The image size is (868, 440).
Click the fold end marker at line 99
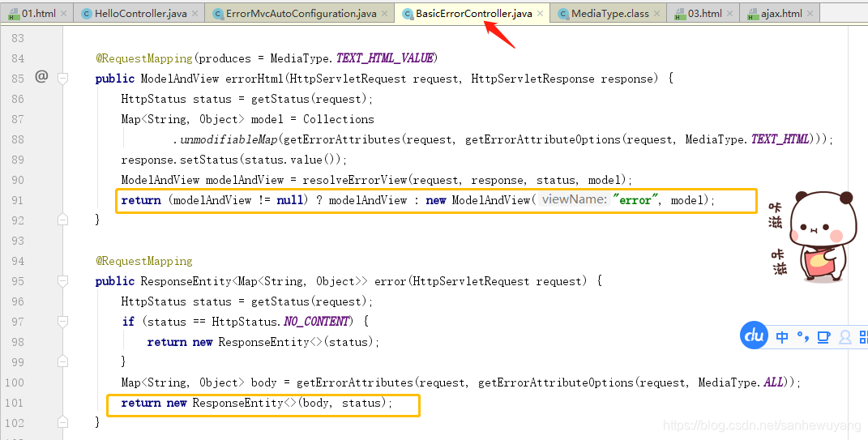[62, 361]
